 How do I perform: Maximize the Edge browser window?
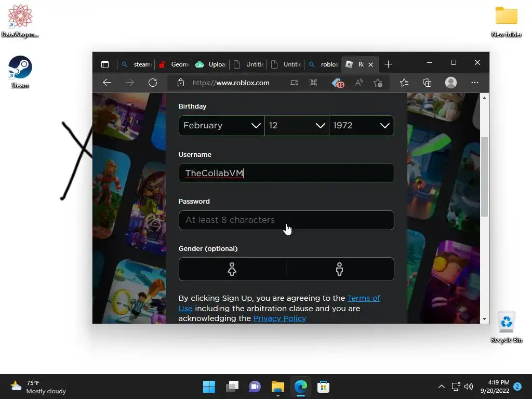point(453,62)
